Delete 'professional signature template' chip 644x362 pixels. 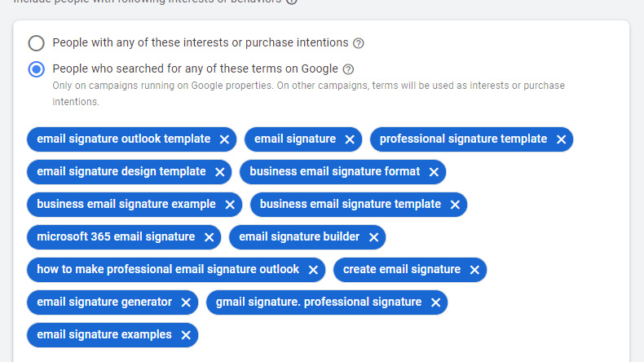(x=561, y=139)
